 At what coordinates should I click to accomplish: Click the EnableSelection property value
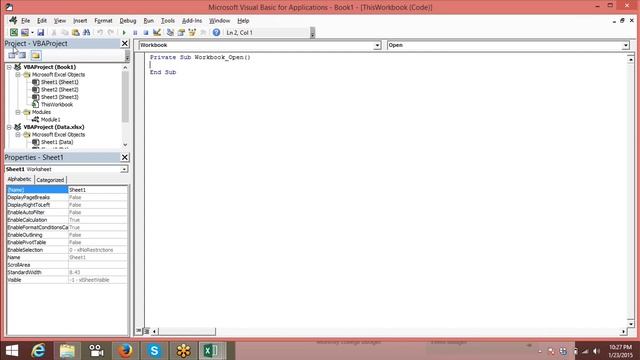pos(98,250)
